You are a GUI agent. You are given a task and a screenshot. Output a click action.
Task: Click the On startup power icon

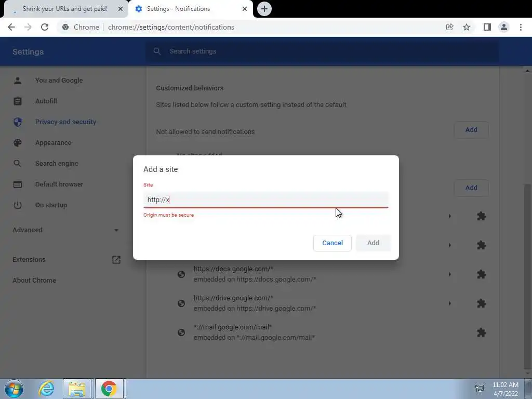[17, 205]
